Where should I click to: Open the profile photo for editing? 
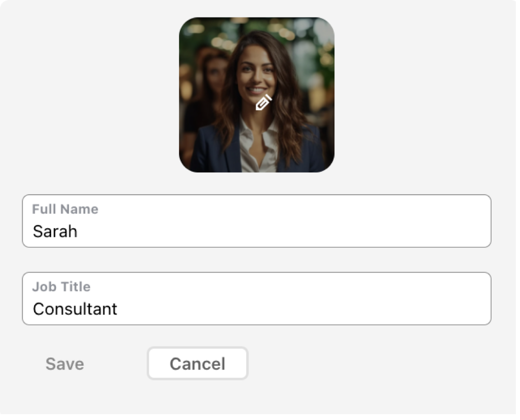[x=256, y=95]
